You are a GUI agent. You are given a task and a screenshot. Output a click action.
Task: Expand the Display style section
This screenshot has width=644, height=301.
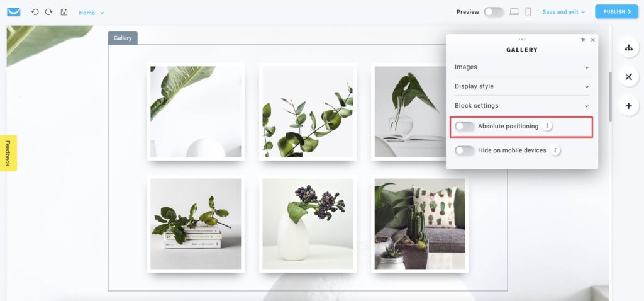(522, 86)
